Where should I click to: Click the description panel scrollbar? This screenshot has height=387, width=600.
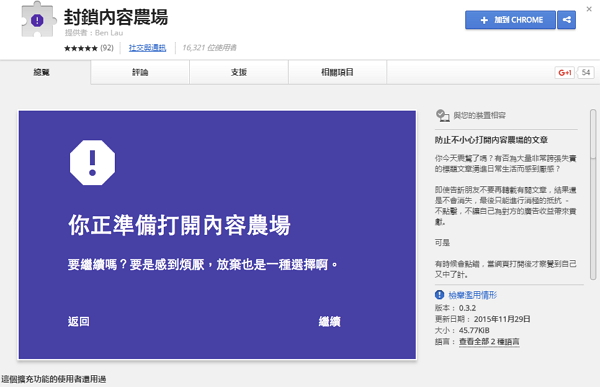coord(593,194)
